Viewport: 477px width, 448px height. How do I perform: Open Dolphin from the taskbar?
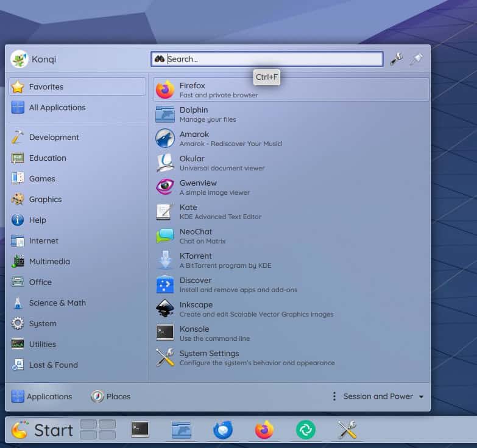point(182,430)
